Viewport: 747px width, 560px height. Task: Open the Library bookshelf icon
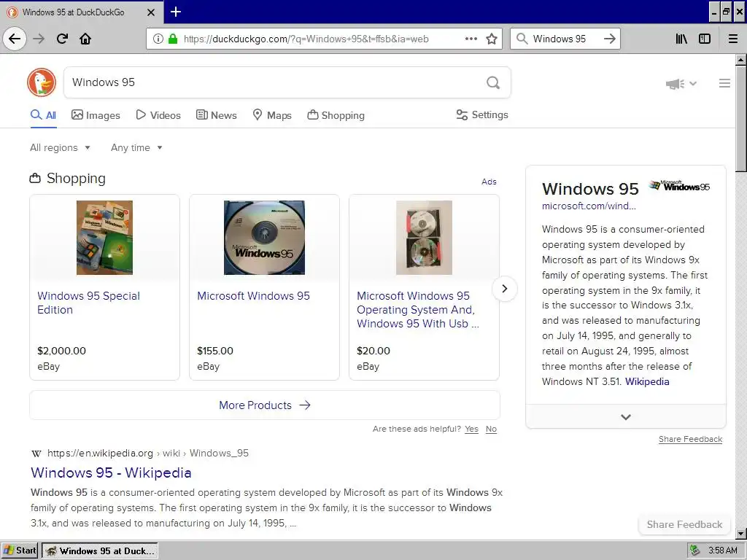(682, 39)
